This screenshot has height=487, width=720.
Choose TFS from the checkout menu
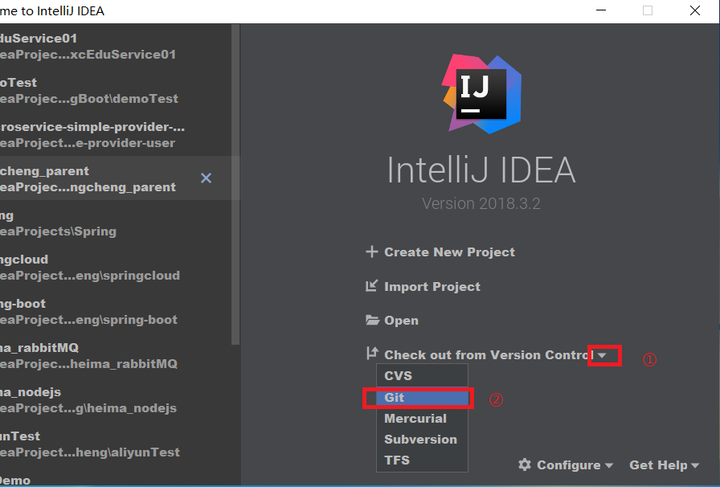pos(422,460)
